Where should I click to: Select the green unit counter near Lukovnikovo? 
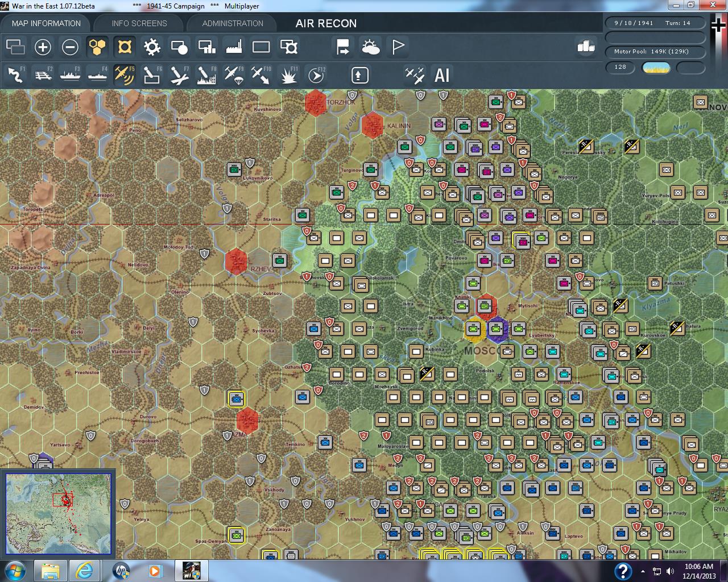[x=234, y=169]
